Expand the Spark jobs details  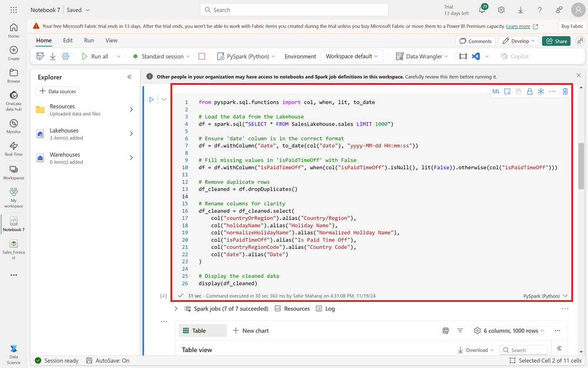tap(176, 308)
